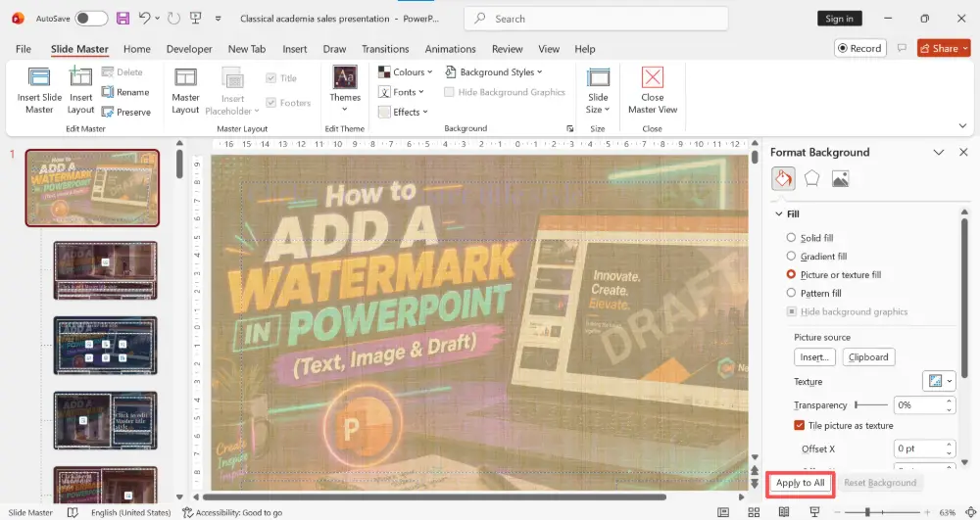Switch to the View tab
980x520 pixels.
(549, 49)
